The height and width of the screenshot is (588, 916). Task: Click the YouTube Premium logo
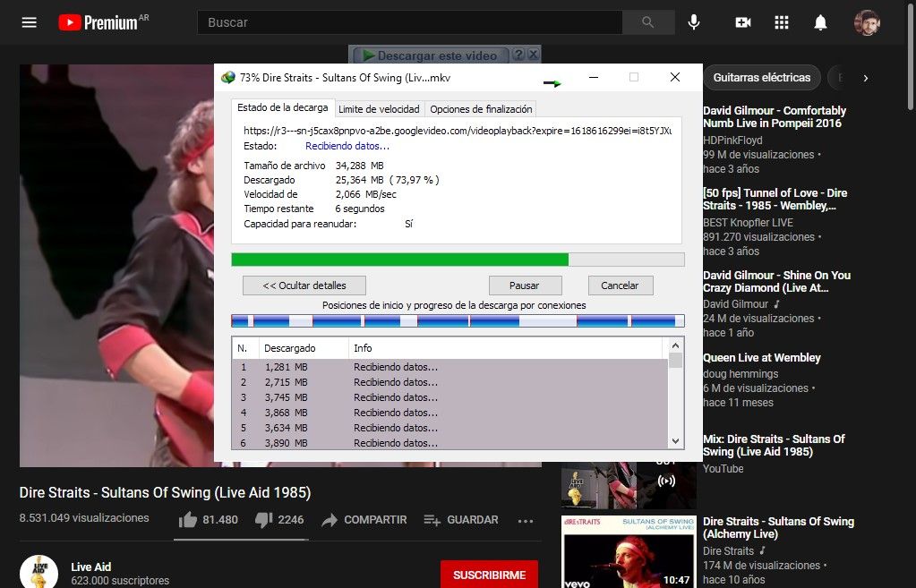[103, 22]
